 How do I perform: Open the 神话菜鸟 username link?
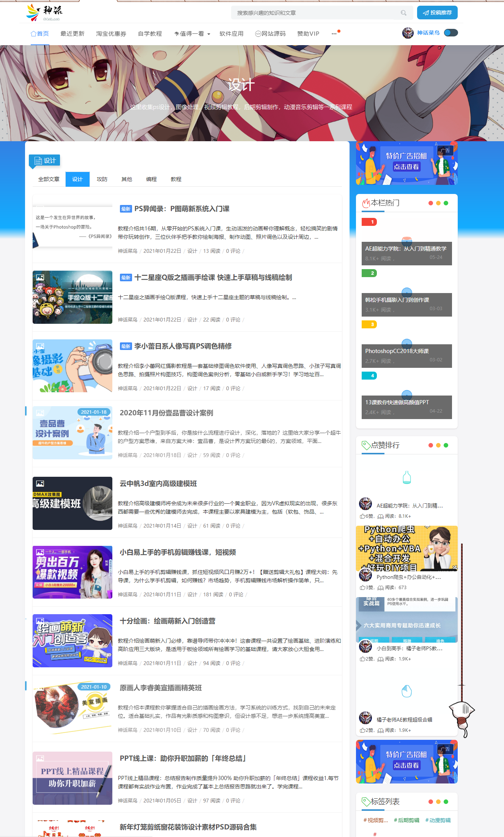click(428, 33)
